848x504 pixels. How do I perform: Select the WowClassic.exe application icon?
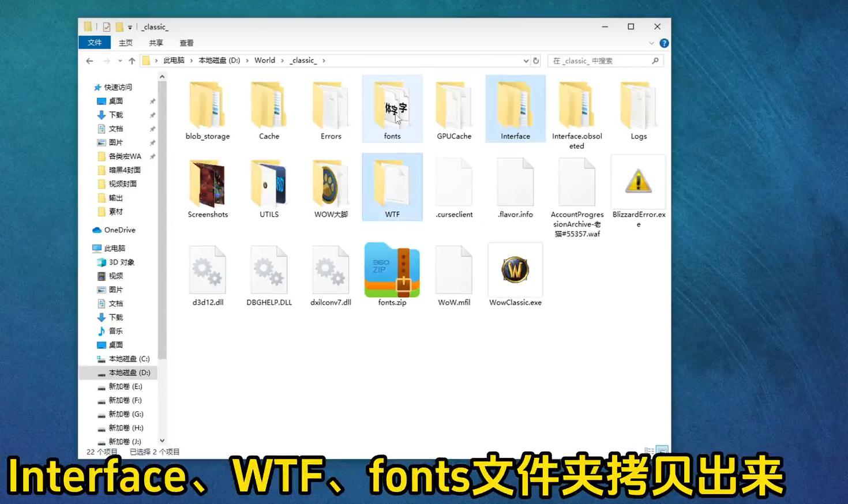tap(515, 270)
